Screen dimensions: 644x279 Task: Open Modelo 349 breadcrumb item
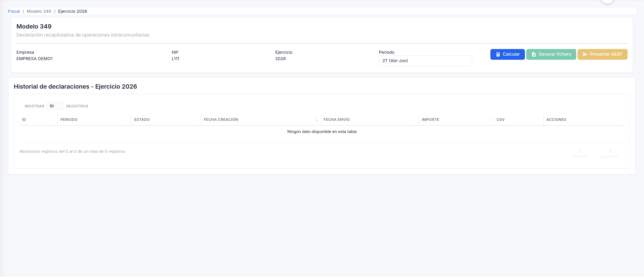coord(39,11)
